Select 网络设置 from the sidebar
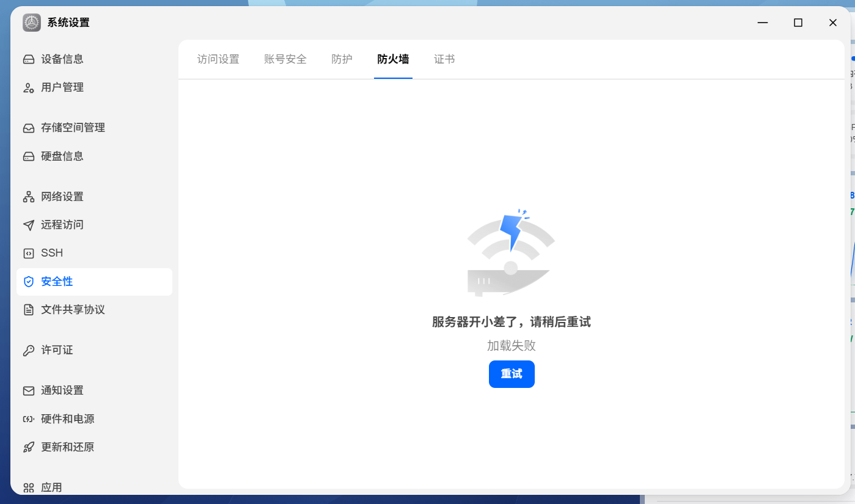 tap(94, 197)
